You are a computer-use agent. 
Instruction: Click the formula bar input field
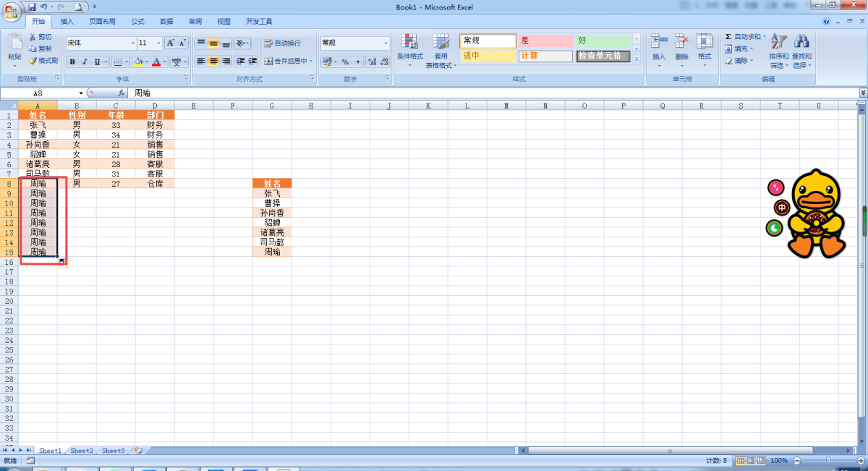(x=492, y=93)
